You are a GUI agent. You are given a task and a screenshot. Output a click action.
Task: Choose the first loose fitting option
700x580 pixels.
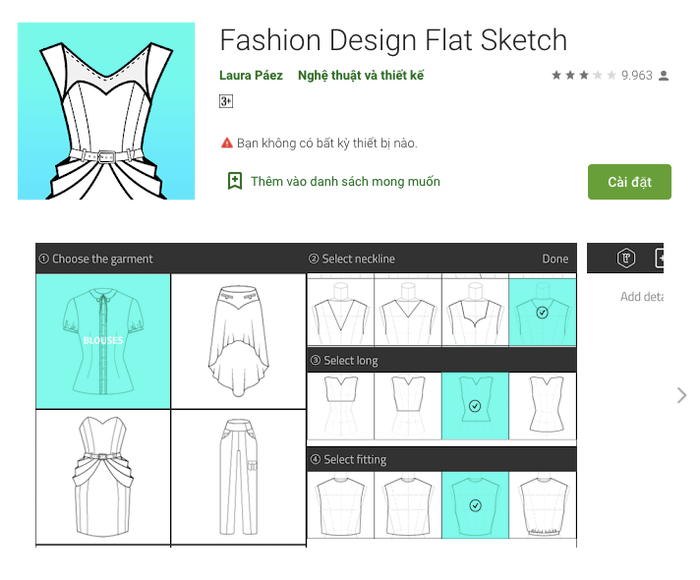pos(341,505)
